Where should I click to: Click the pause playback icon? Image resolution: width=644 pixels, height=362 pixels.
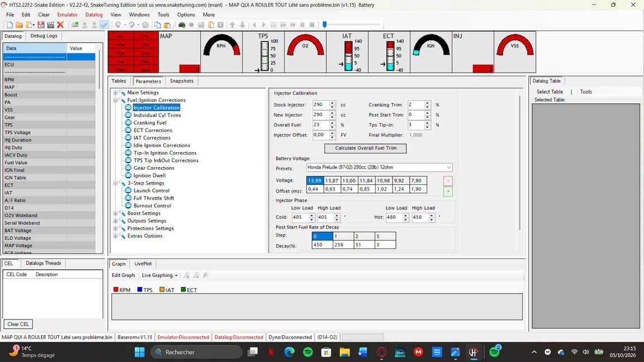(x=302, y=25)
